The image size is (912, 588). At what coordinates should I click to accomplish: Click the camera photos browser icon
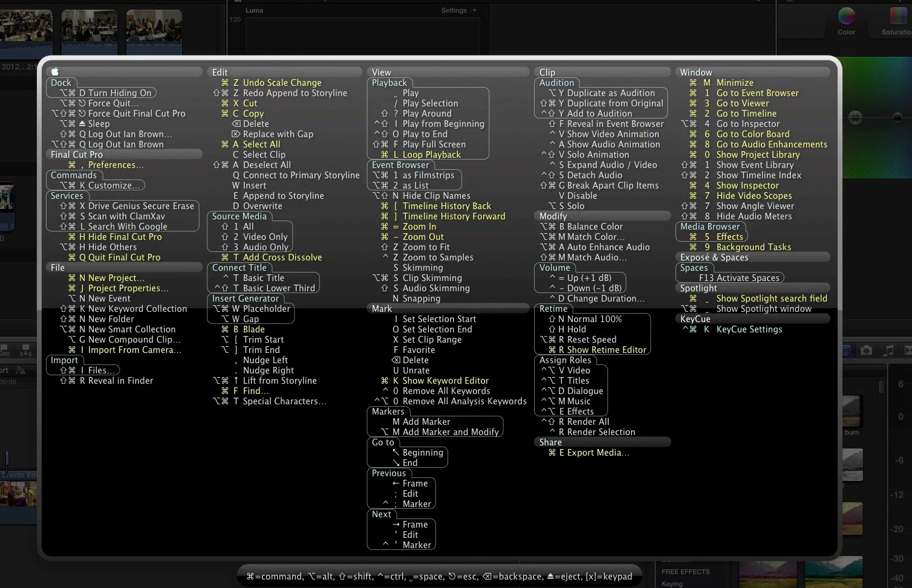866,350
